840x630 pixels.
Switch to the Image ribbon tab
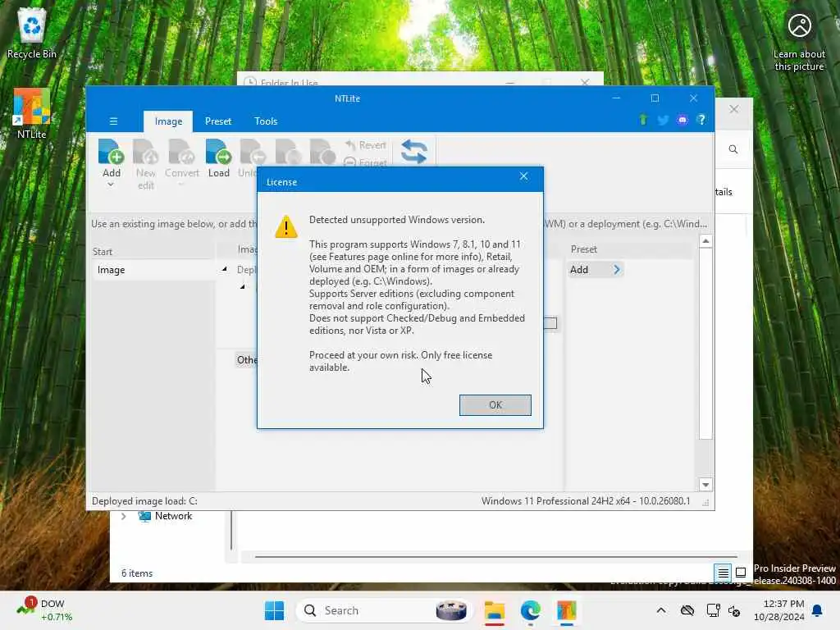pyautogui.click(x=168, y=121)
